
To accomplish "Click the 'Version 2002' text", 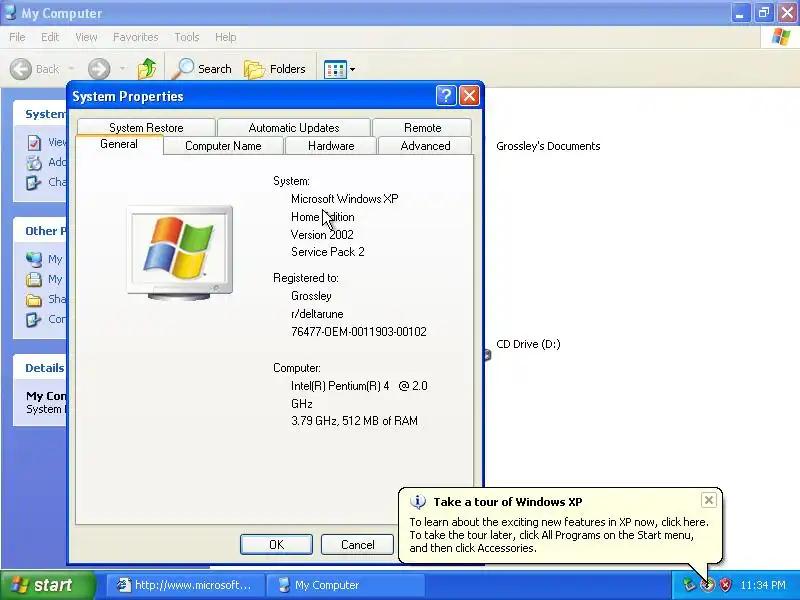I will pos(322,235).
